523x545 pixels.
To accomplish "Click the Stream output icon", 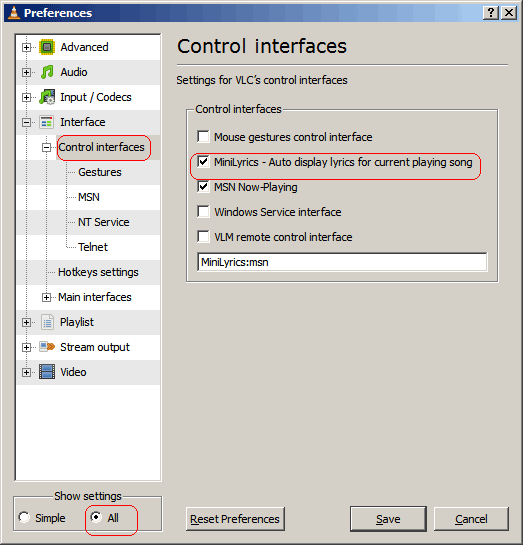I will click(47, 347).
